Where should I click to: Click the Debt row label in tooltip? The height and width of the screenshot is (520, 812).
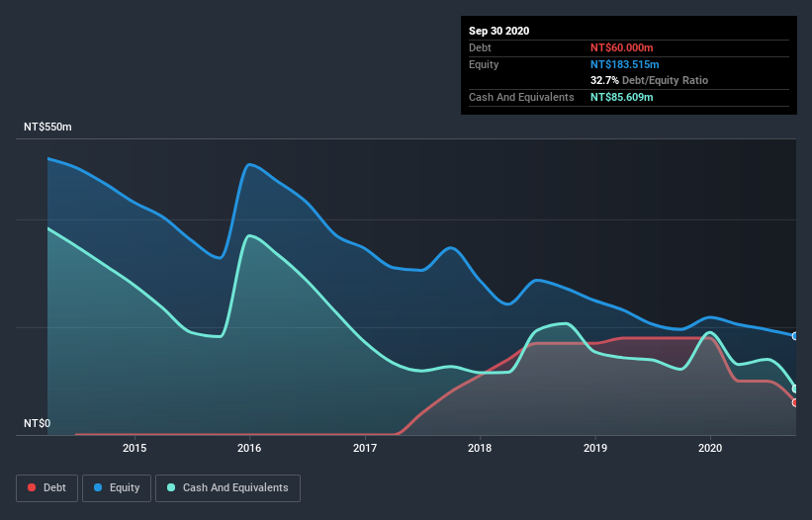tap(480, 47)
